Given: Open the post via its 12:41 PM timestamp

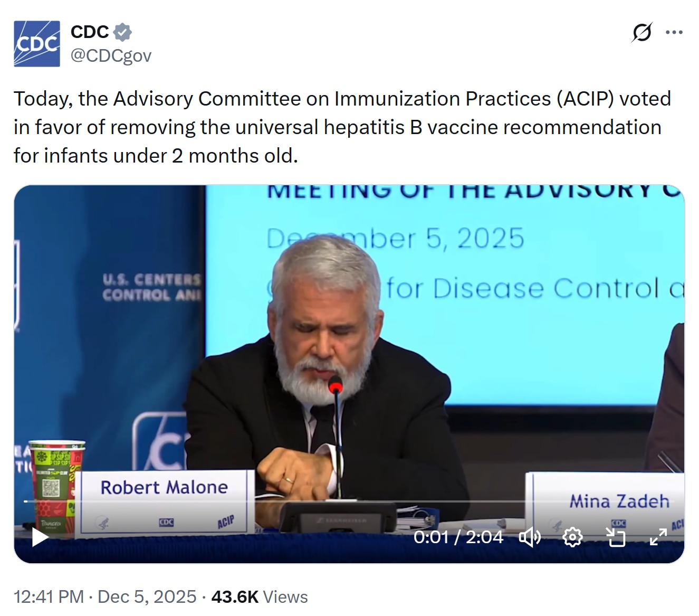Looking at the screenshot, I should (47, 596).
